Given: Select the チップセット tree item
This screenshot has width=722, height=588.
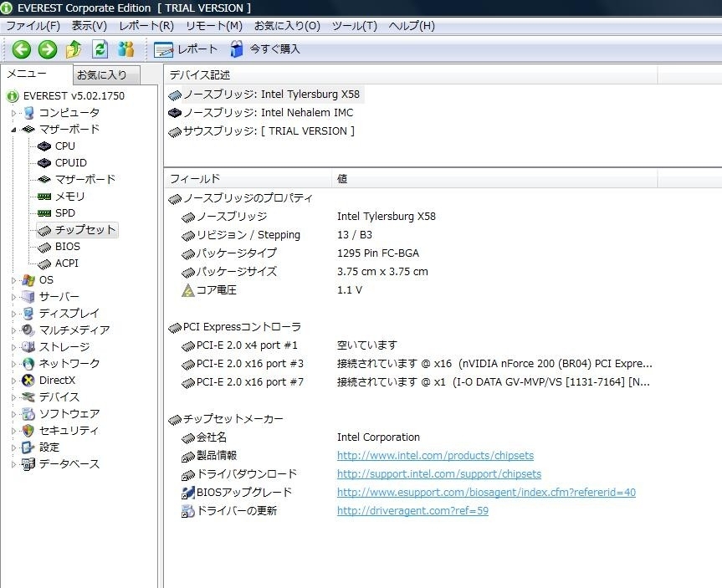Looking at the screenshot, I should pyautogui.click(x=77, y=230).
